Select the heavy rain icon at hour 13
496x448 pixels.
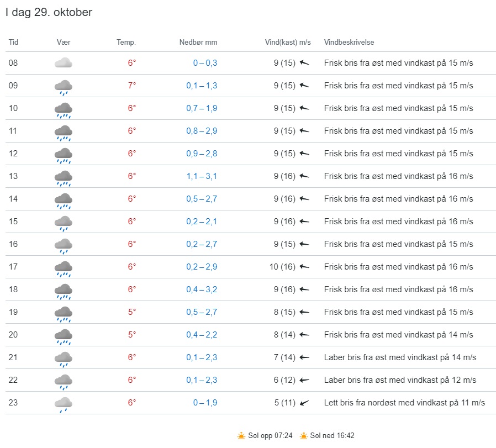click(64, 177)
